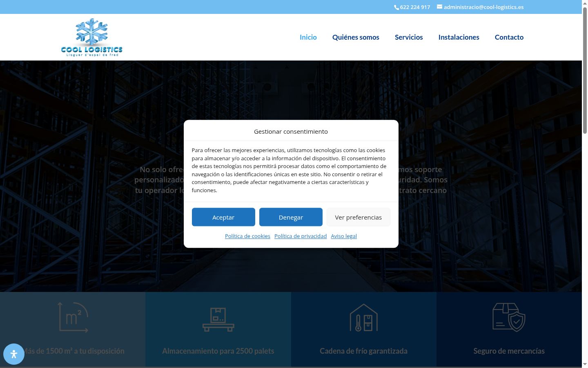The image size is (588, 368).
Task: Click 'Más de 1500 m² a tu disposición' text
Action: pyautogui.click(x=73, y=351)
